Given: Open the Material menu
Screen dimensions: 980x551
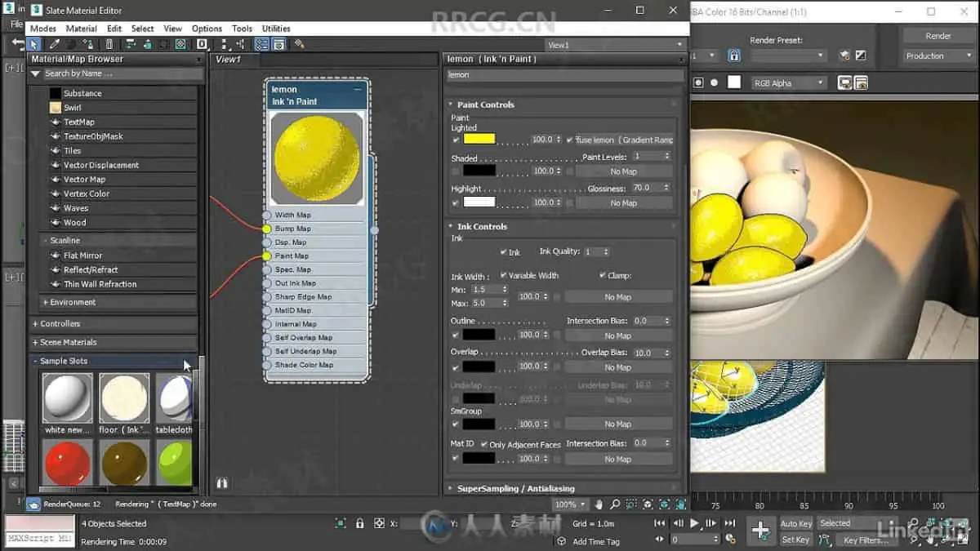Looking at the screenshot, I should pos(81,29).
